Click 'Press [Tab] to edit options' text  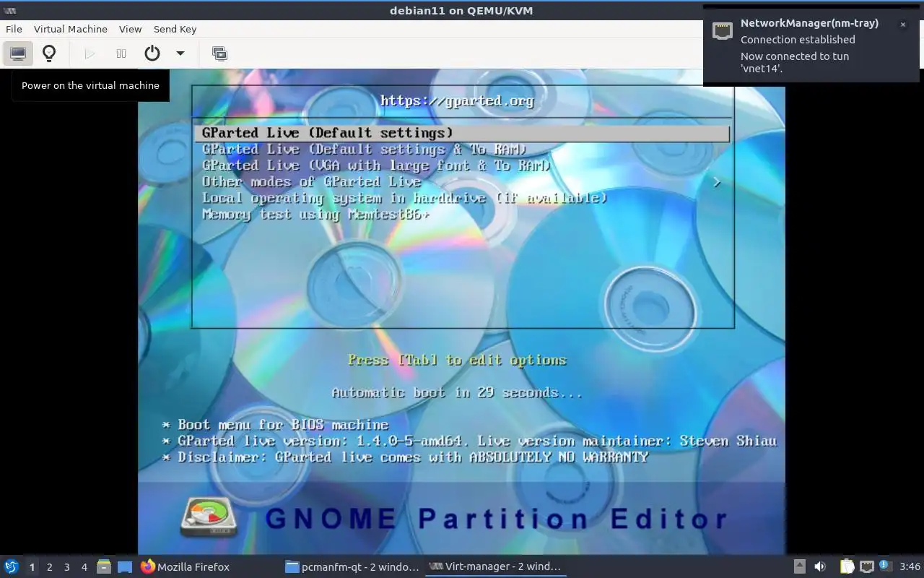click(x=458, y=360)
